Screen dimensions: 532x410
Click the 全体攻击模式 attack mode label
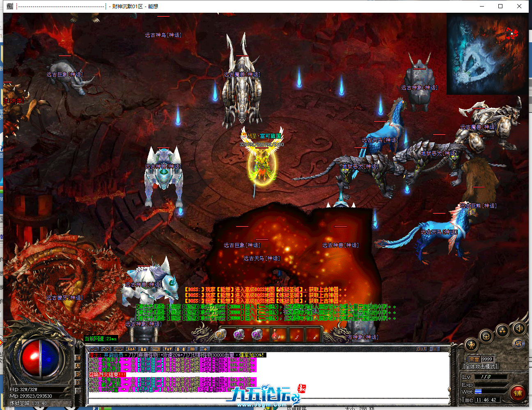480,366
